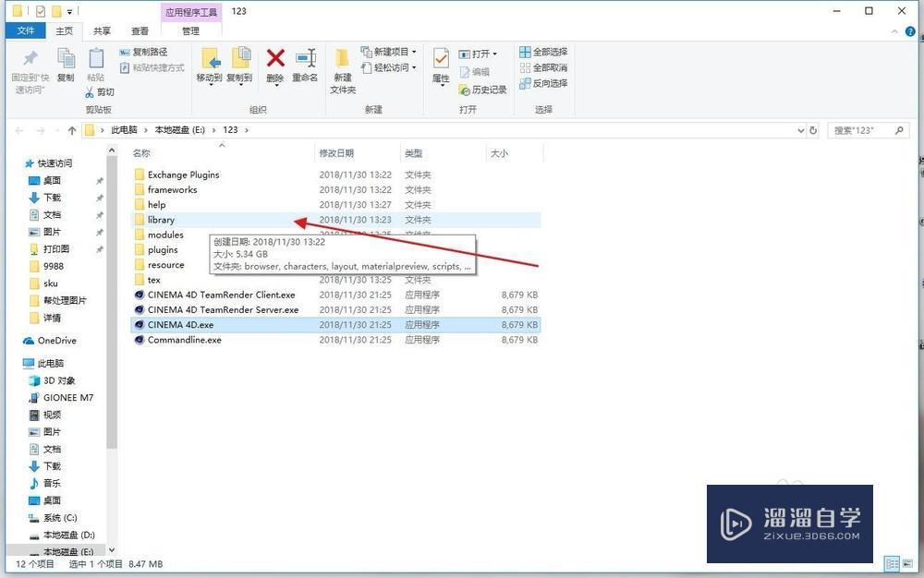Sort by the 大小 size column header
Image resolution: width=924 pixels, height=578 pixels.
pos(499,153)
